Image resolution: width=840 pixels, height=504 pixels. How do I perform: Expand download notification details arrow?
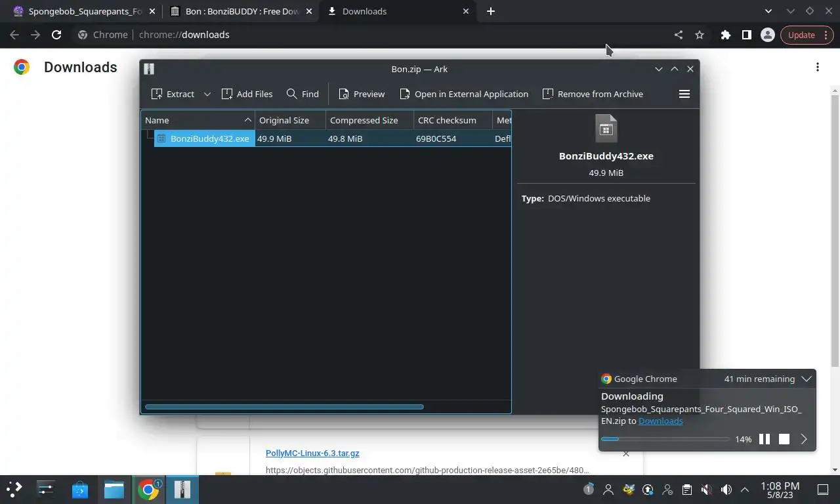(x=804, y=439)
